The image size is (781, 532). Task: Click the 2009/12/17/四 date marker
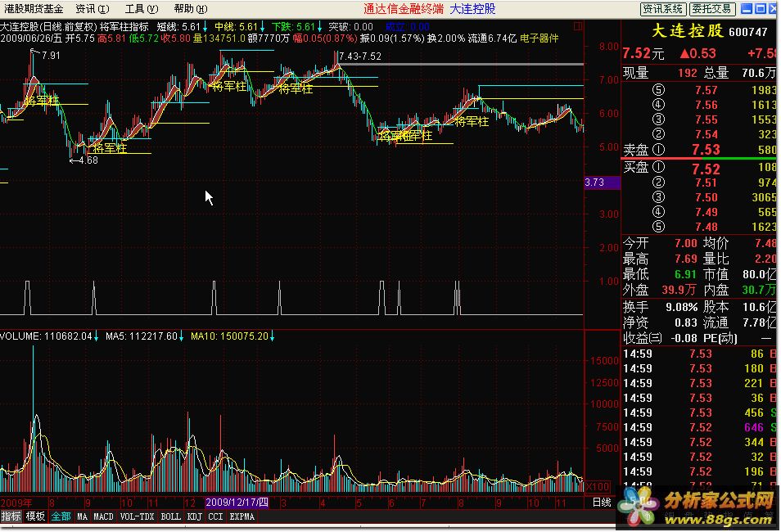(x=237, y=503)
